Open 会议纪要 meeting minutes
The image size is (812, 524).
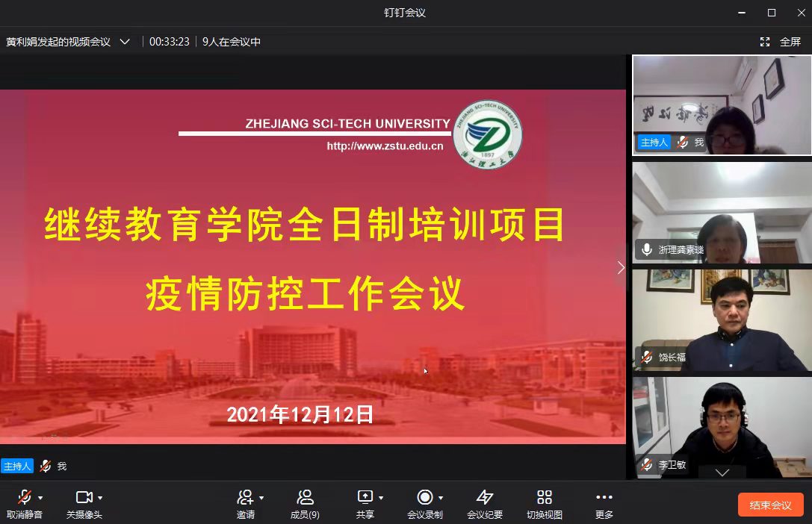(x=485, y=498)
